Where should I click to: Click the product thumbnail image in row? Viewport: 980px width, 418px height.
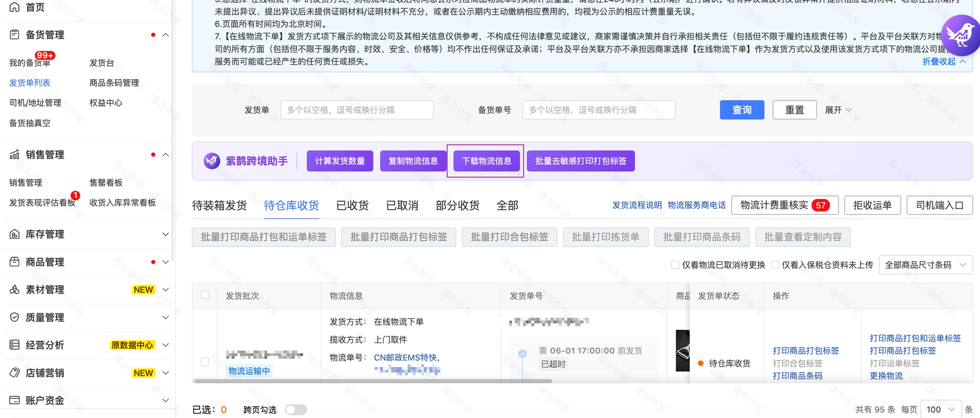tap(682, 351)
